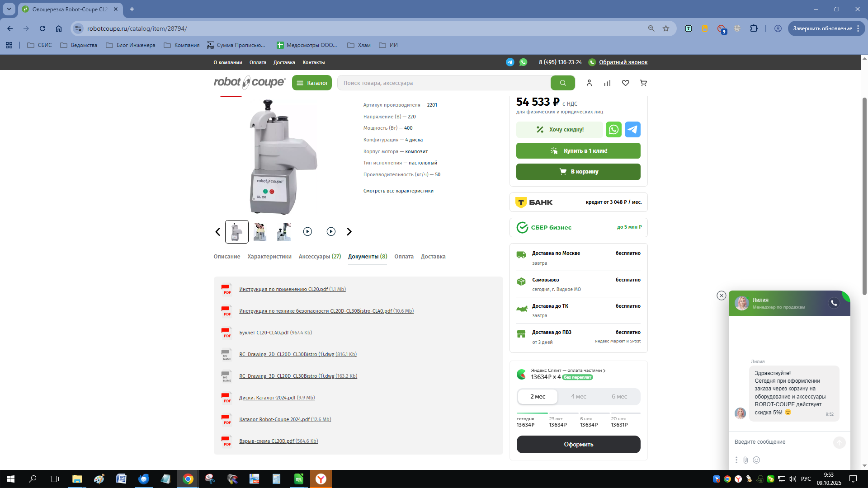Switch to the Характеристики tab

coord(269,257)
